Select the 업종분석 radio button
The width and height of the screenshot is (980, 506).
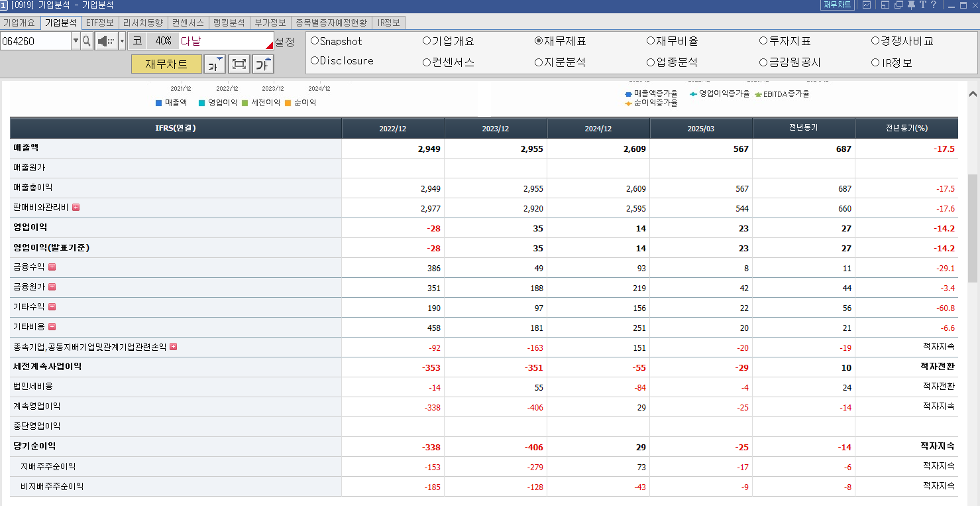point(651,62)
